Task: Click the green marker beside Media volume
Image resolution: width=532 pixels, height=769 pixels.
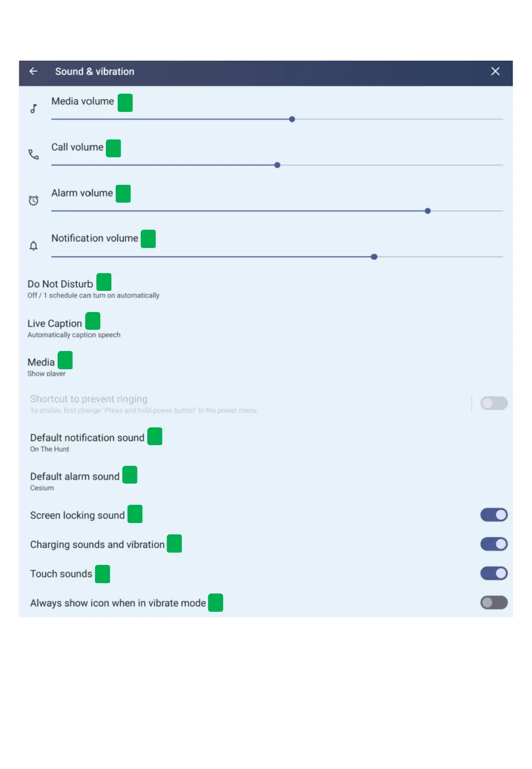Action: click(x=125, y=103)
